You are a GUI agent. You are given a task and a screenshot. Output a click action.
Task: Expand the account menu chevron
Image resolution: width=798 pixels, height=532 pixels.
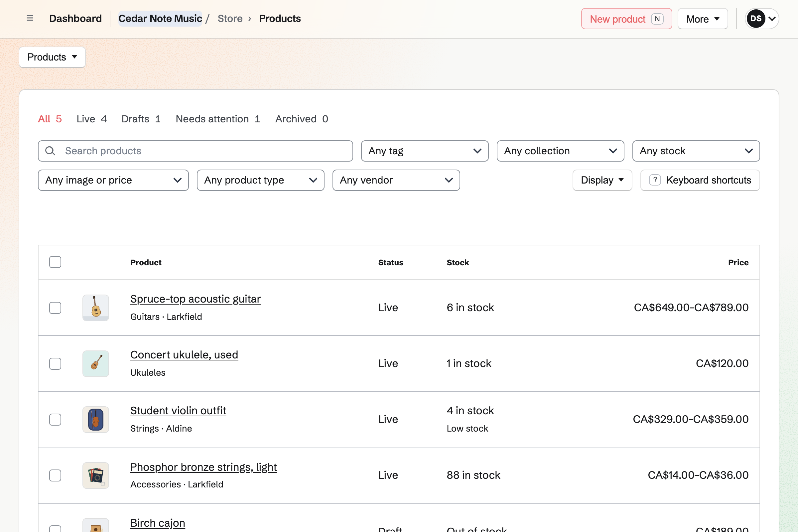[772, 19]
